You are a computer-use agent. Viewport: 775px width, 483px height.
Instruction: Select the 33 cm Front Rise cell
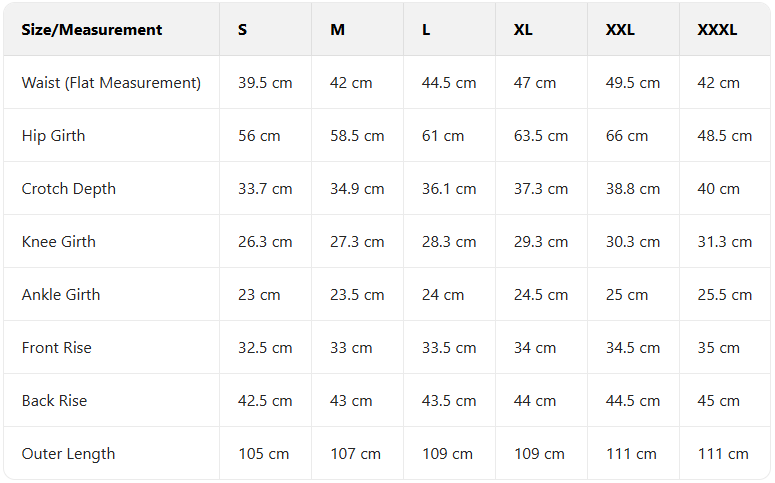click(x=351, y=348)
